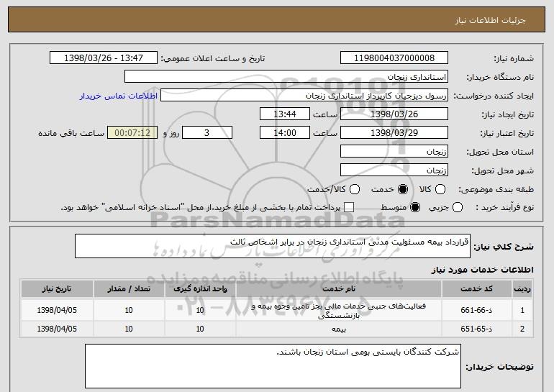Select the متوسط purchase type radio
The height and width of the screenshot is (392, 554).
click(415, 207)
